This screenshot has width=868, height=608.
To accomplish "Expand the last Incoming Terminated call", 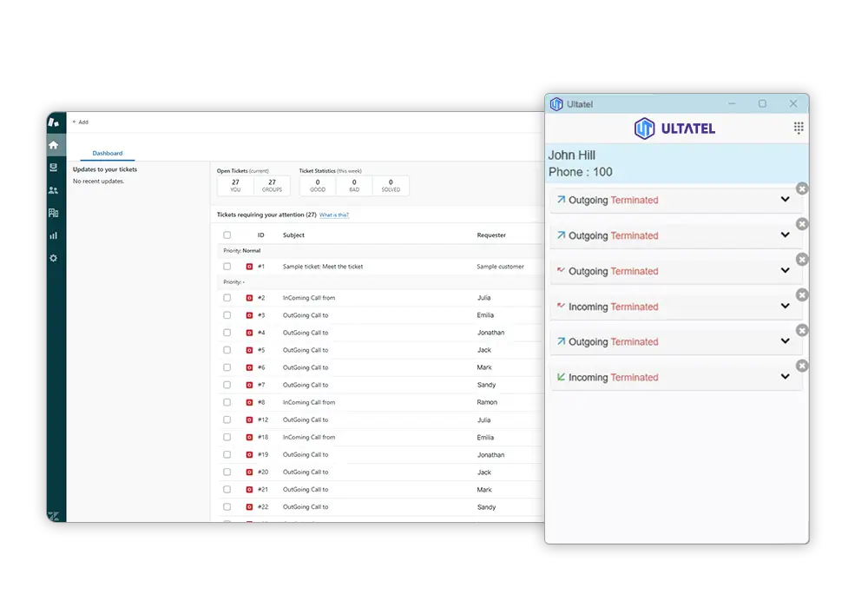I will [785, 377].
